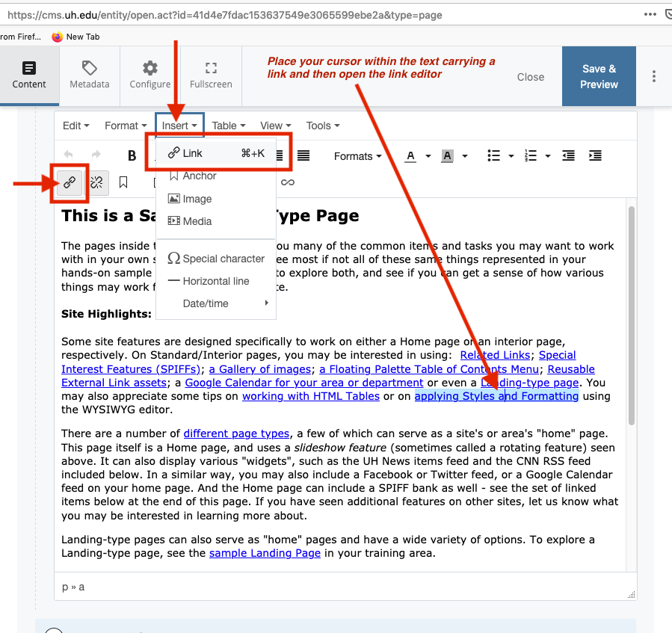
Task: Click the 'a' element in path bar
Action: pyautogui.click(x=81, y=587)
